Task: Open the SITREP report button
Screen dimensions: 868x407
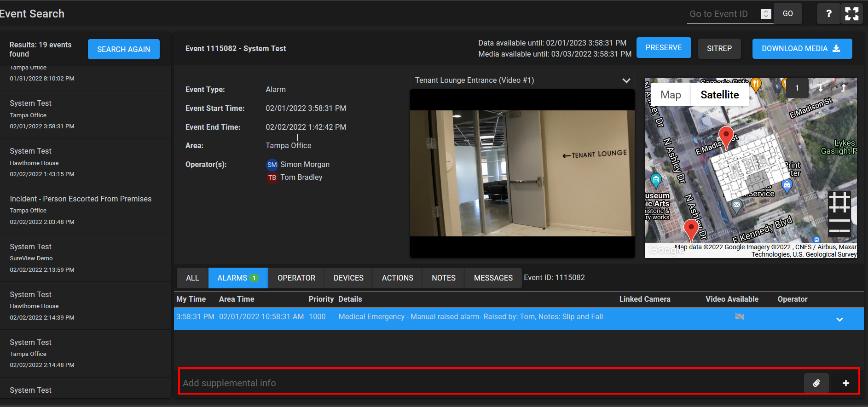Action: pos(719,48)
